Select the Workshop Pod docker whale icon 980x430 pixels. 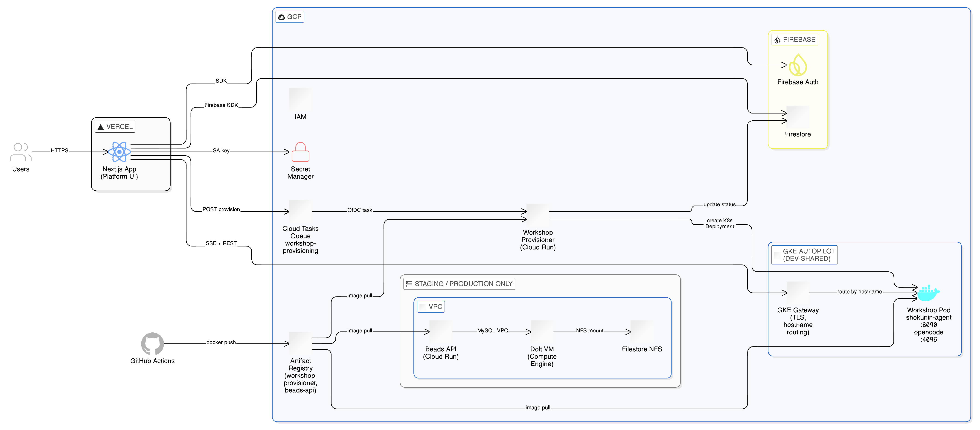click(x=928, y=293)
